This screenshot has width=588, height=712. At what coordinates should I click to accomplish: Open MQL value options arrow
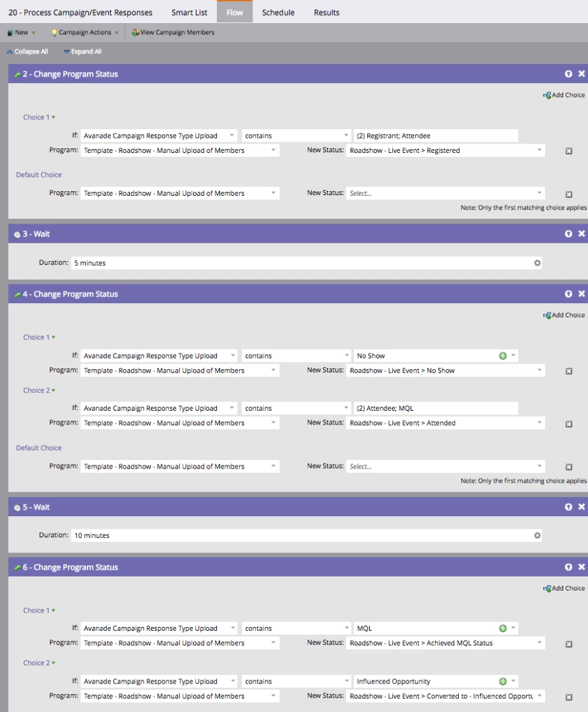[x=513, y=628]
